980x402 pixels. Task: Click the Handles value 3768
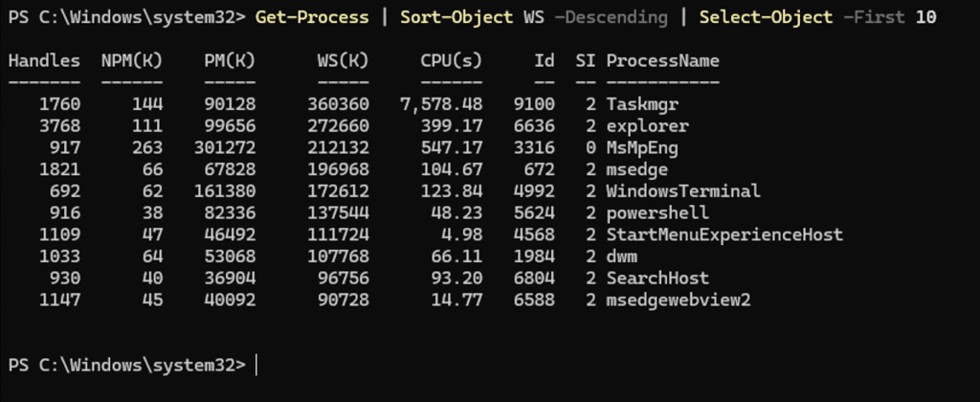(60, 126)
